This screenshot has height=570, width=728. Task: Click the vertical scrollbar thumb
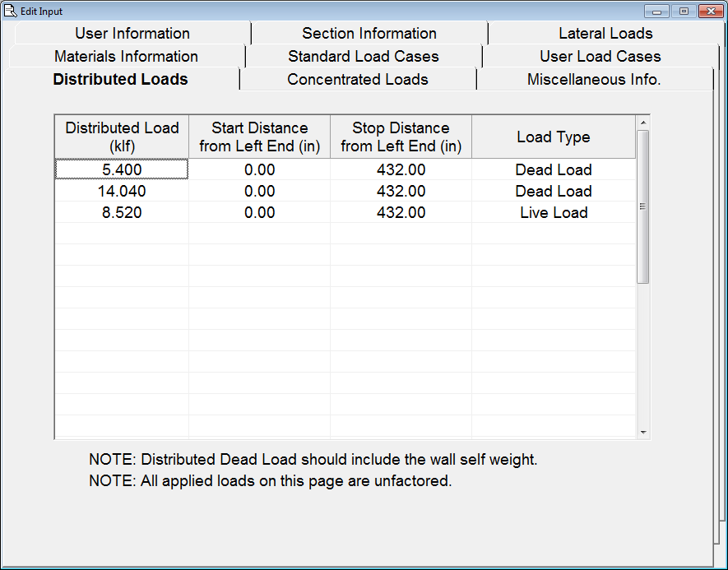pos(643,206)
